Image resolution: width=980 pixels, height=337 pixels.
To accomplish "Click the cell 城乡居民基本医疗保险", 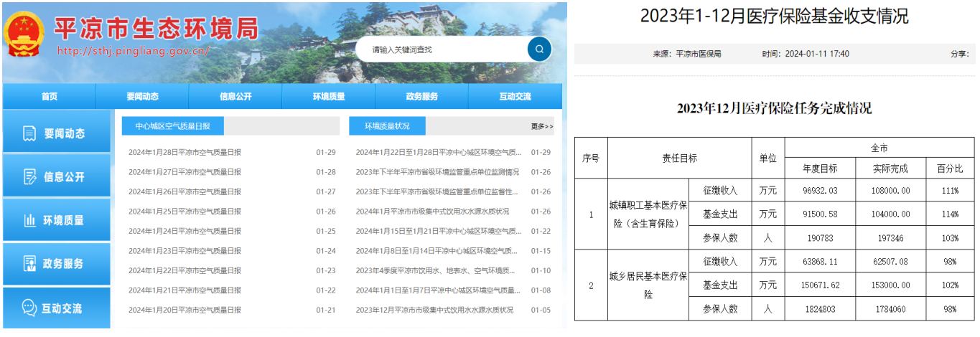I will click(x=648, y=285).
